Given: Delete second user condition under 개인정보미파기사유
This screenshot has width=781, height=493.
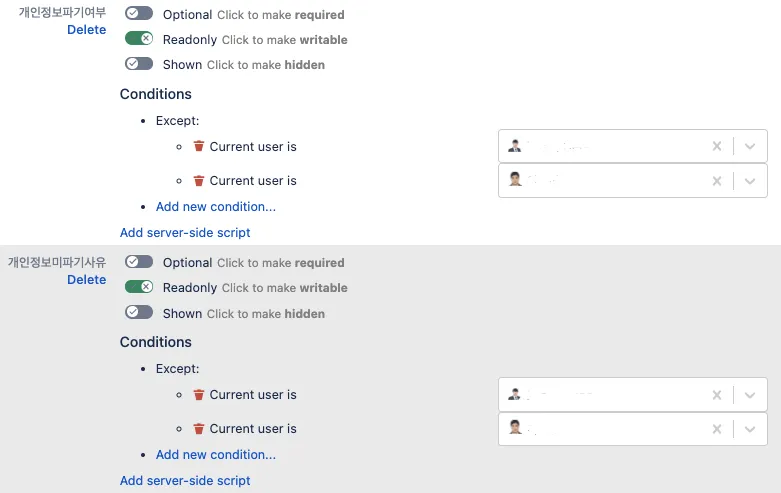Looking at the screenshot, I should coord(199,429).
